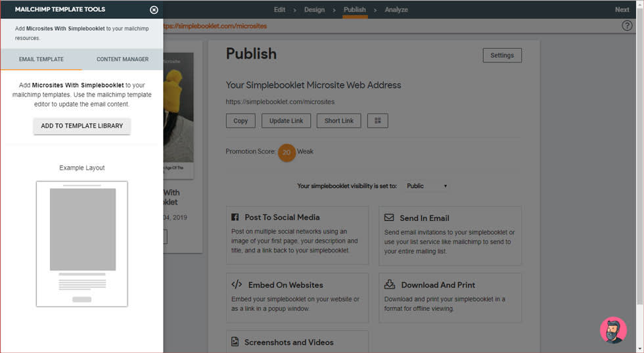Copy the microsite web address
Viewport: 644px width, 353px height.
pyautogui.click(x=241, y=121)
